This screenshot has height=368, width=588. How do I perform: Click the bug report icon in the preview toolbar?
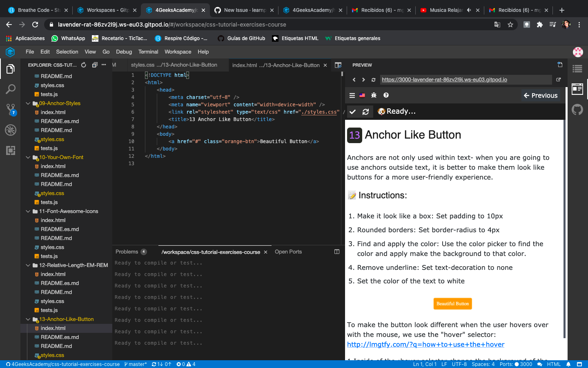(374, 95)
